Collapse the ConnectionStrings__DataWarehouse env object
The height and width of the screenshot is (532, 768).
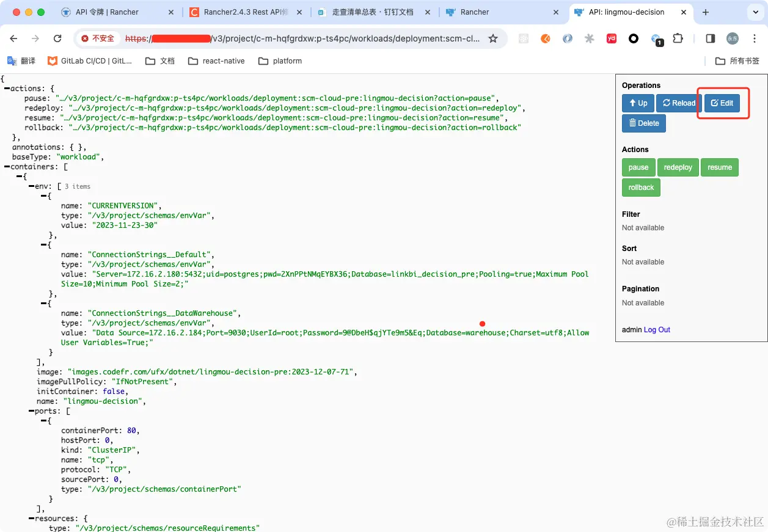pos(43,304)
